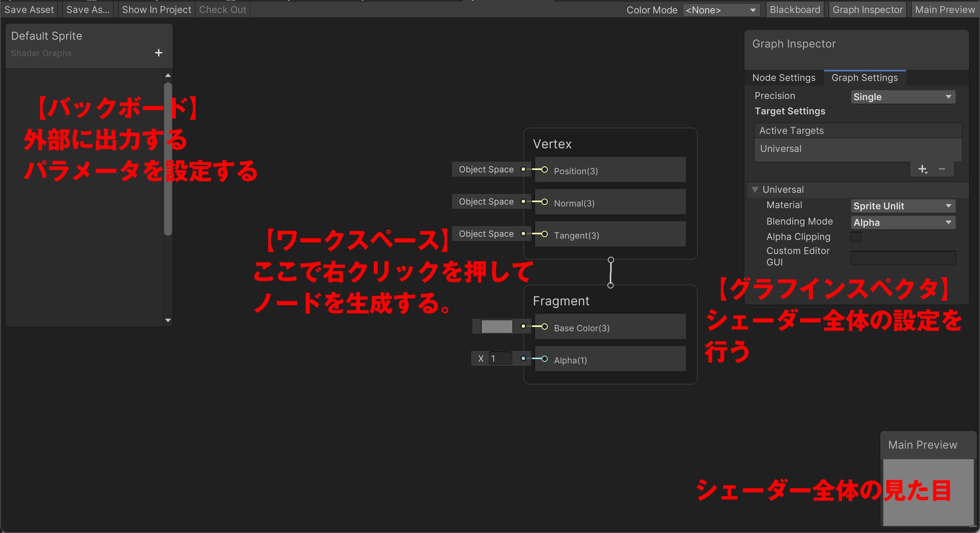Open the Precision Single dropdown
The height and width of the screenshot is (533, 980).
click(903, 97)
